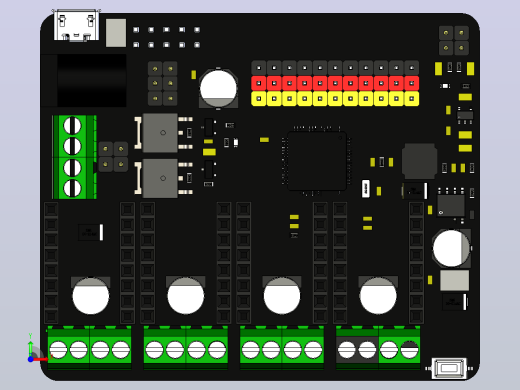This screenshot has height=390, width=520.
Task: Select the micro USB connector on the board
Action: coord(76,25)
